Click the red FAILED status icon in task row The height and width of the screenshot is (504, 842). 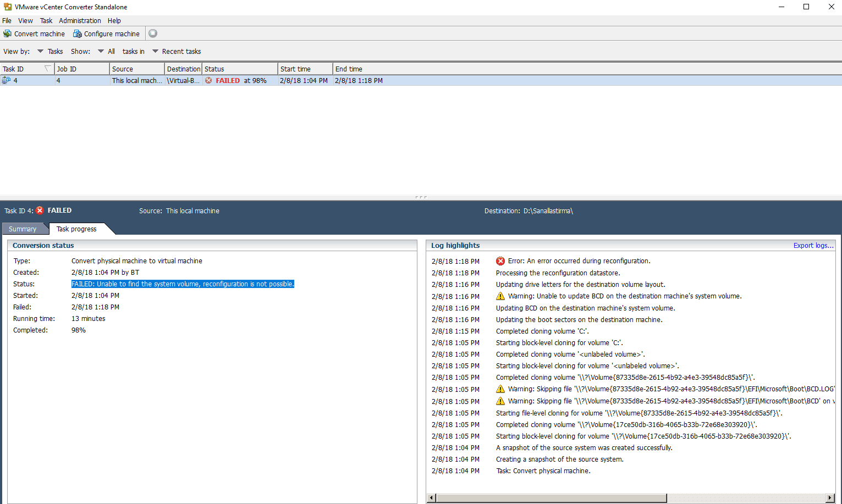[x=208, y=80]
